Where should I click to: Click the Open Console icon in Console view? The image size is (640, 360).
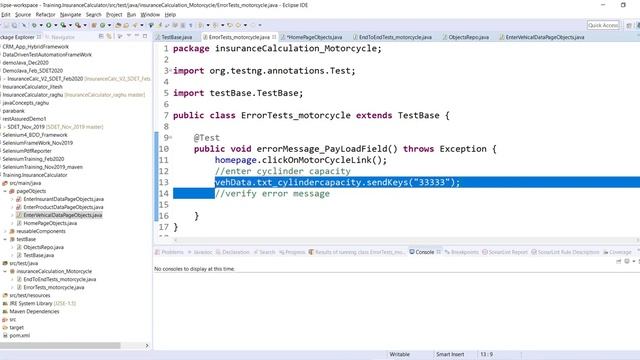pos(638,261)
